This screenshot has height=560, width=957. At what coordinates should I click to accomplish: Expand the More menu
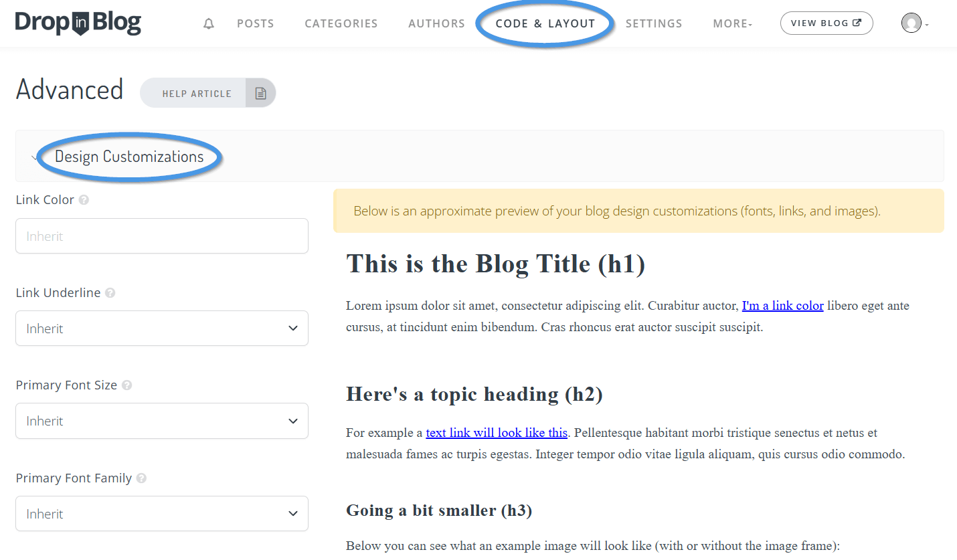click(x=733, y=23)
